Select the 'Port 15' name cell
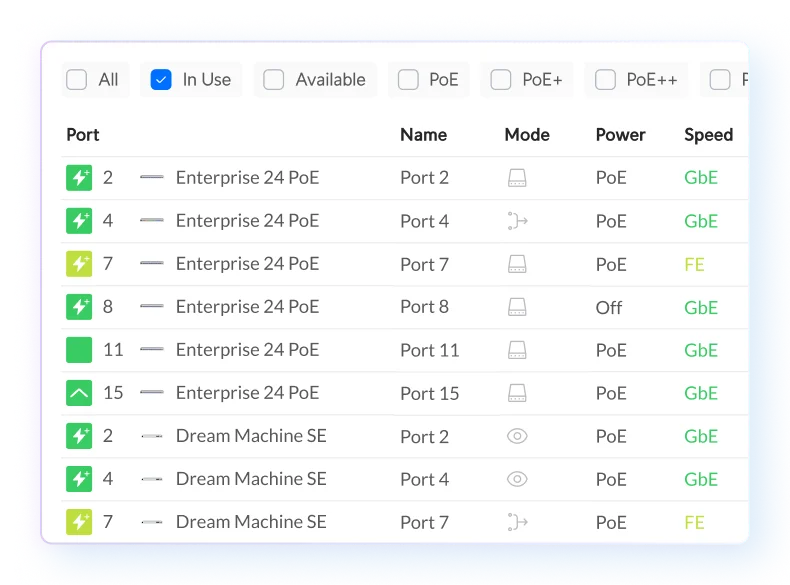The height and width of the screenshot is (585, 790). [x=430, y=394]
